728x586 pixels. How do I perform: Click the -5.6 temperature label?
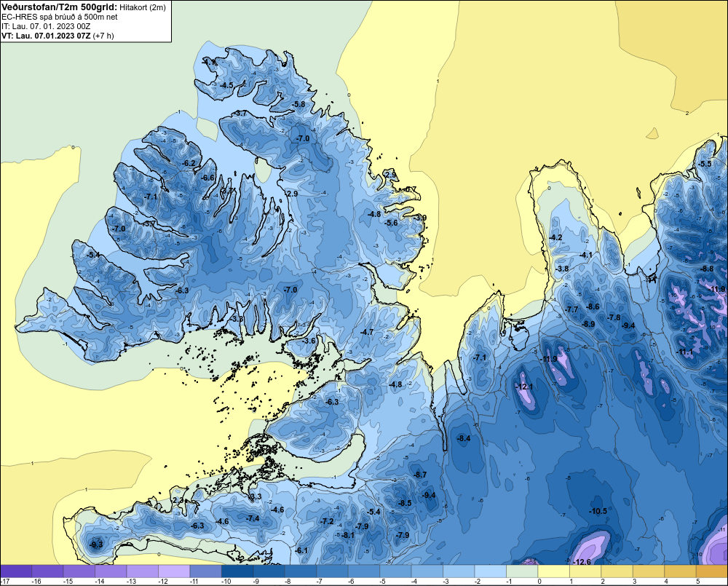coord(391,223)
